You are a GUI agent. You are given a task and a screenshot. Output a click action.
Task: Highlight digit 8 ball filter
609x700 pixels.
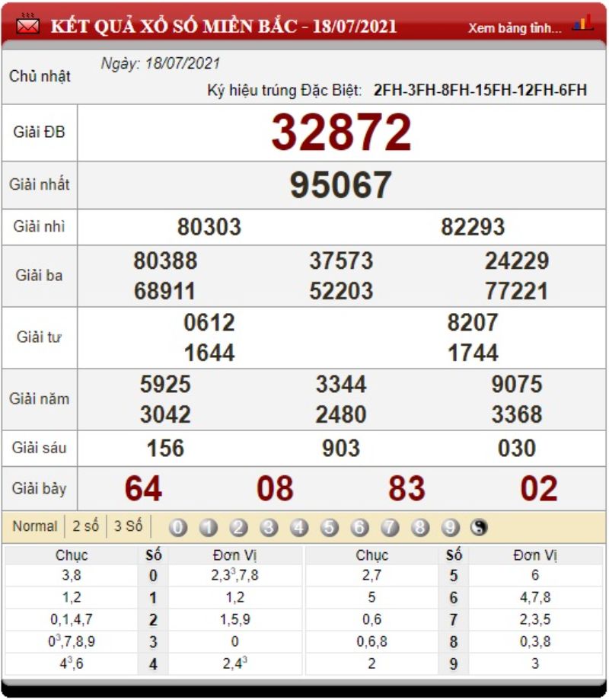(420, 527)
